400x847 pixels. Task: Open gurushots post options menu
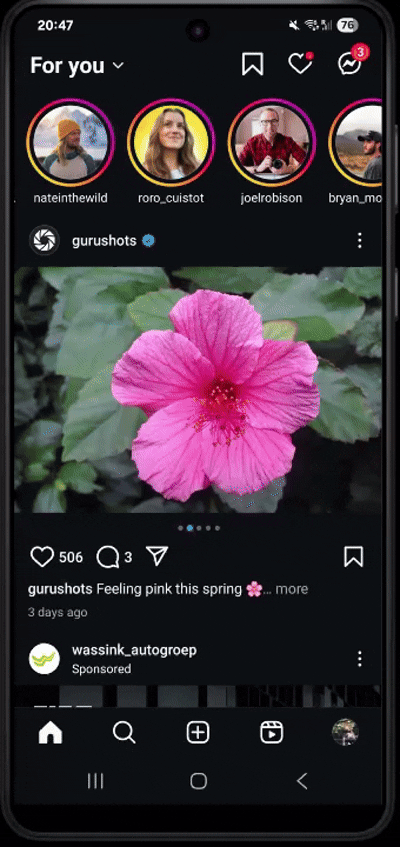pos(360,240)
